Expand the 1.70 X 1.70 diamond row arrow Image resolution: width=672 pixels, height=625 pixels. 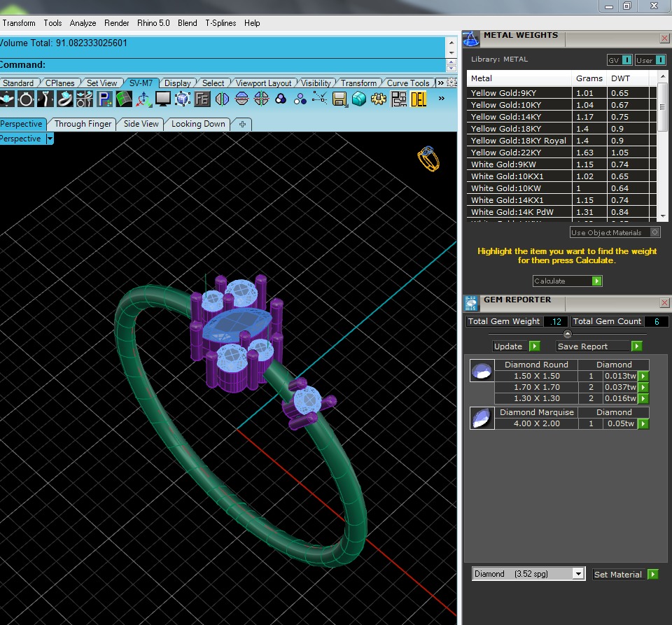pyautogui.click(x=643, y=387)
